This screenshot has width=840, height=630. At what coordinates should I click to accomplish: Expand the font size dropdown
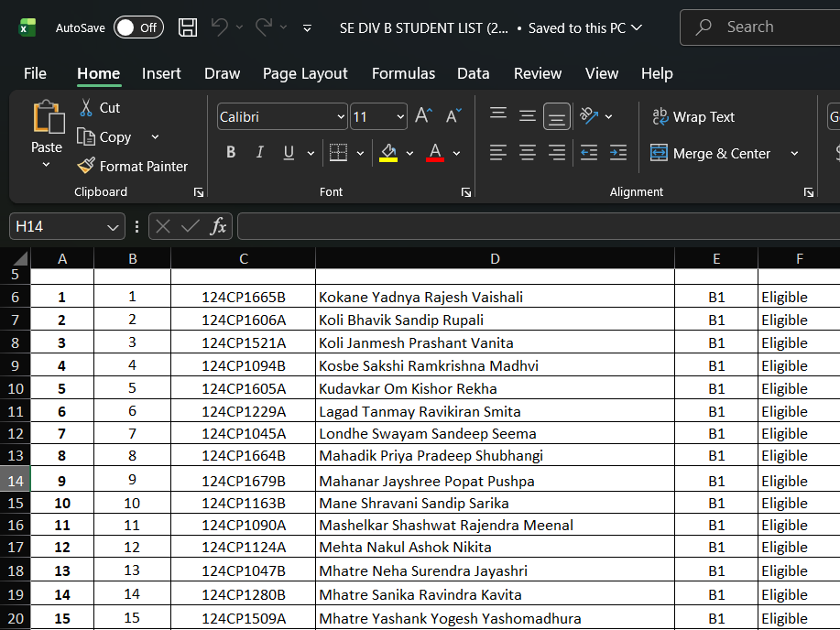[400, 117]
